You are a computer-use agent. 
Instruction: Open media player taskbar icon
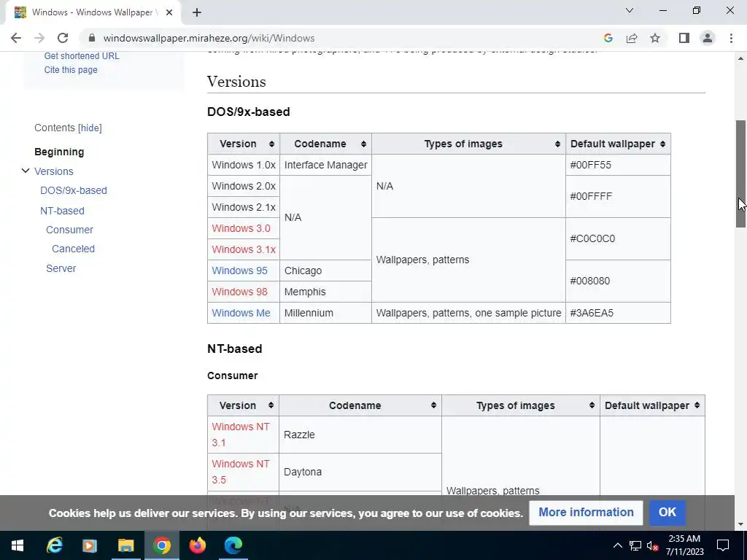[x=90, y=545]
